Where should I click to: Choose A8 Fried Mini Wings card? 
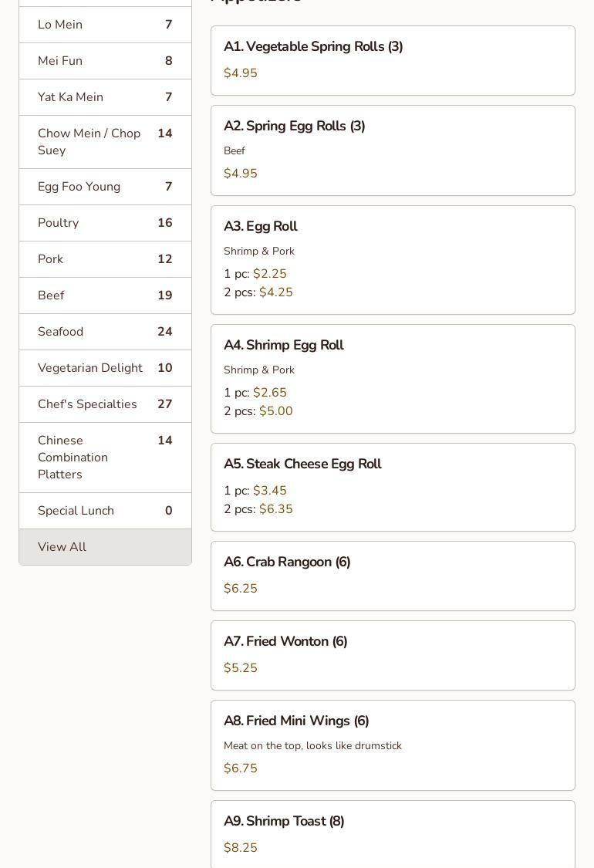[x=393, y=745]
